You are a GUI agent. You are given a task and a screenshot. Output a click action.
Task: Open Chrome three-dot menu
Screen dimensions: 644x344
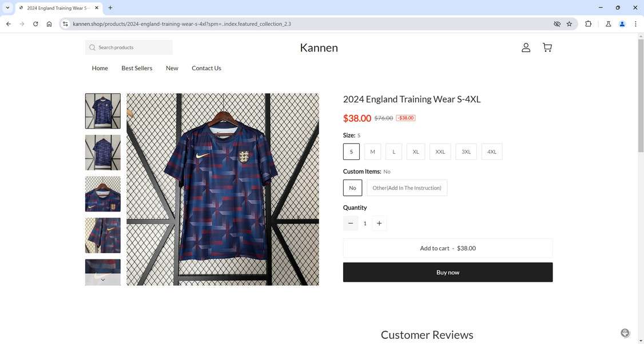(635, 24)
